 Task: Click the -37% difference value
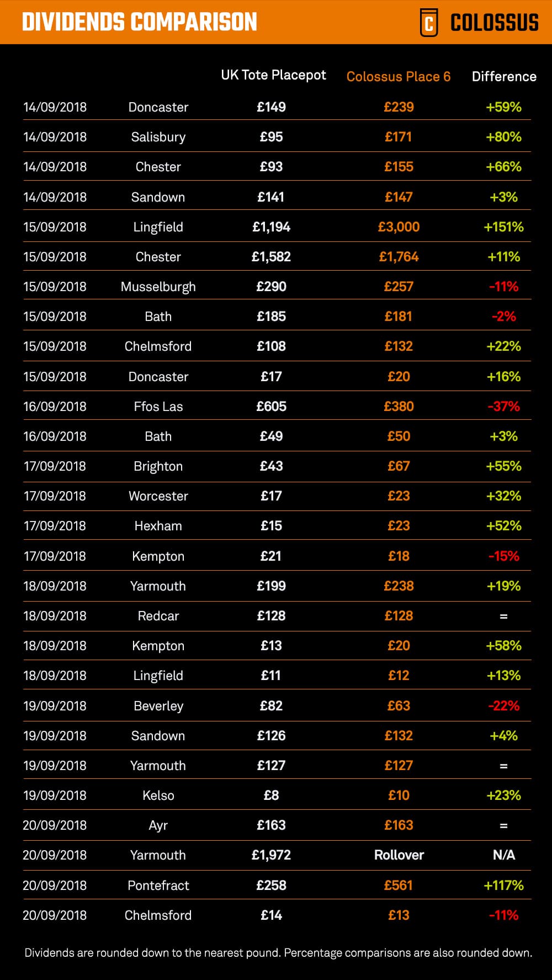(503, 407)
